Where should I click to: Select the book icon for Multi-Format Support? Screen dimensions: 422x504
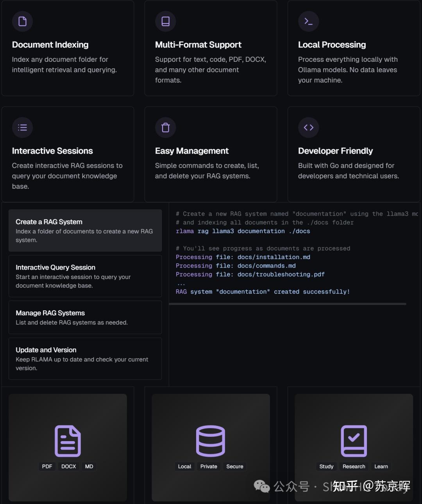[x=165, y=21]
